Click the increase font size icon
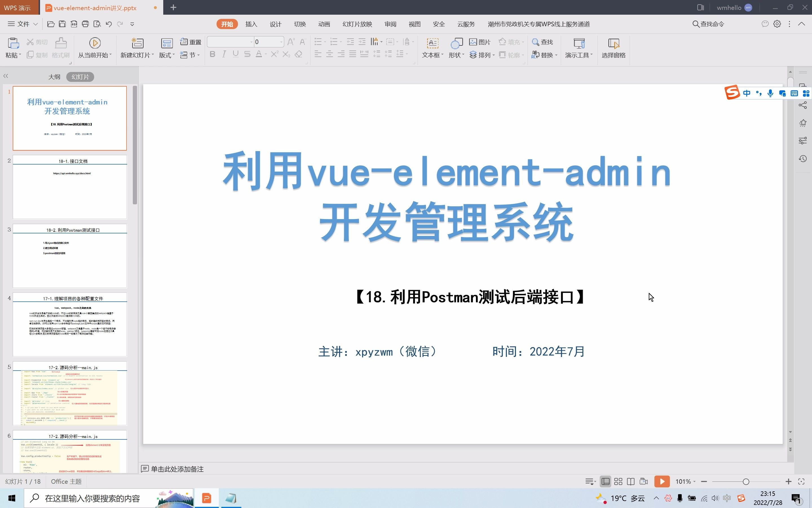Screen dimensions: 812x508 (291, 42)
